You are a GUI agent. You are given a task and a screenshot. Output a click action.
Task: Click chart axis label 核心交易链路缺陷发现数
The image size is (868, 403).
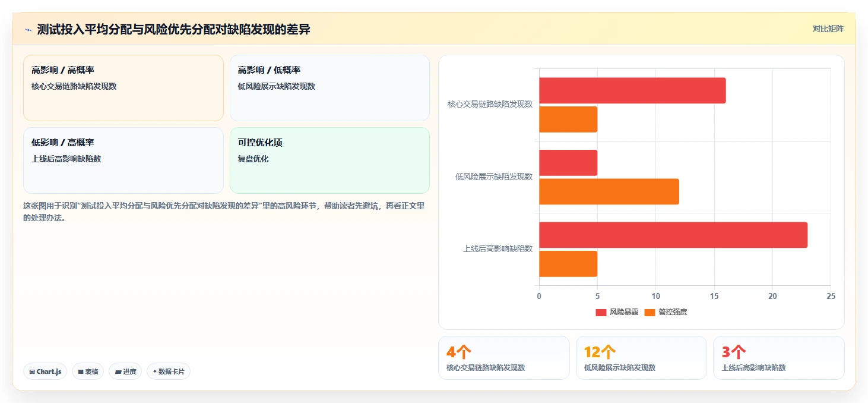490,104
